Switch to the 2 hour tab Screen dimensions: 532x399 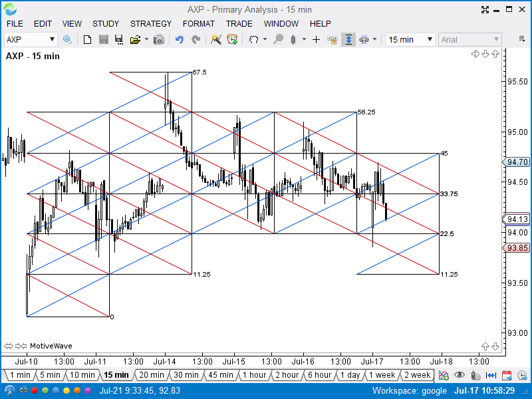tap(287, 375)
